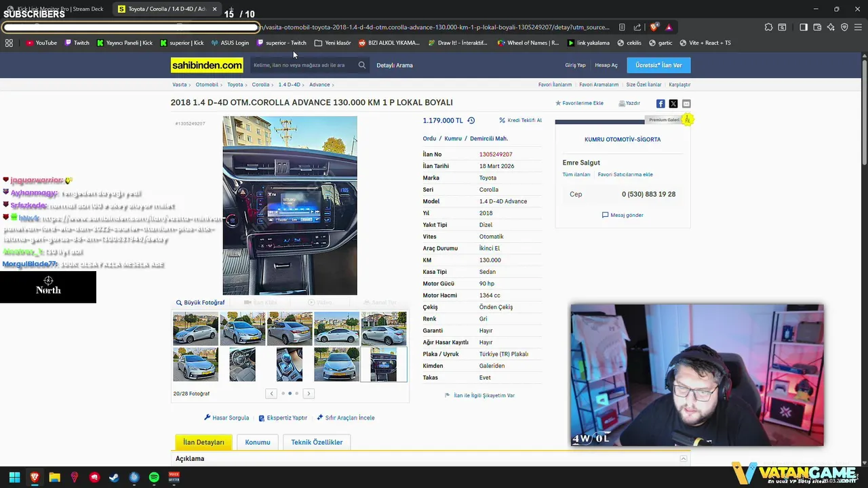868x488 pixels.
Task: Click listing number 1305249207
Action: 496,155
